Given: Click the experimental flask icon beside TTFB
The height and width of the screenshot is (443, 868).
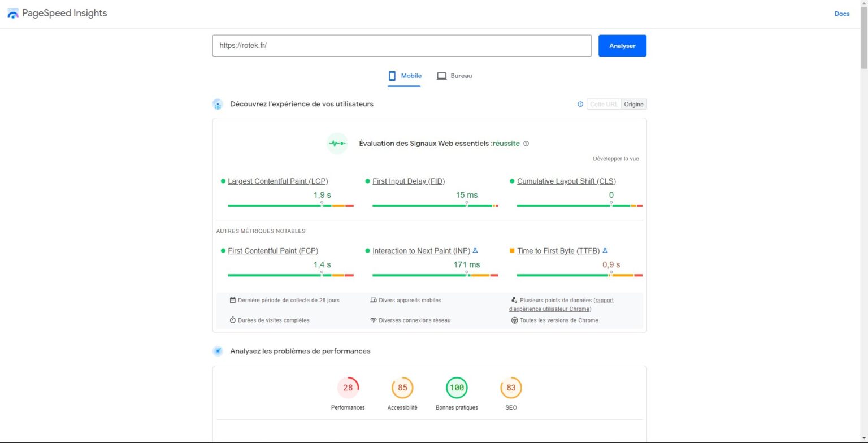Looking at the screenshot, I should pos(605,250).
